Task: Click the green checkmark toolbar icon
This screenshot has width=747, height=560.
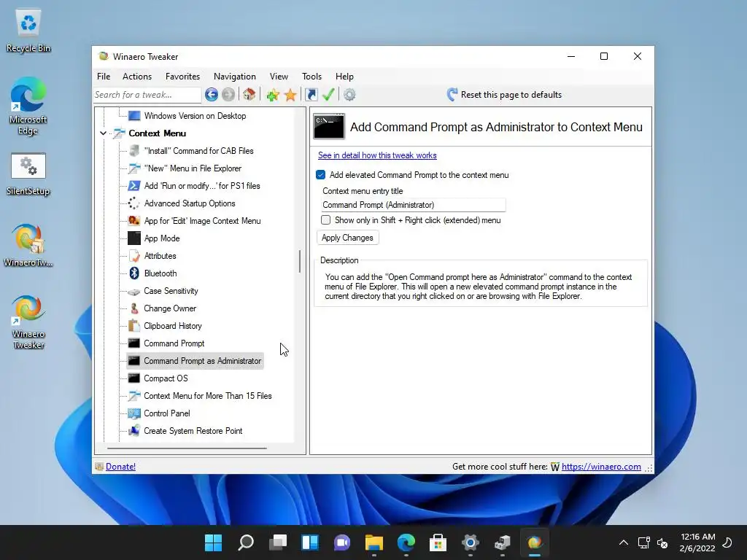Action: point(328,95)
